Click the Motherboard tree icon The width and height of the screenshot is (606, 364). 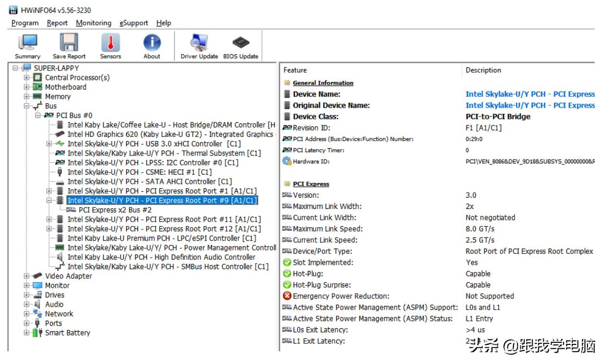click(37, 87)
